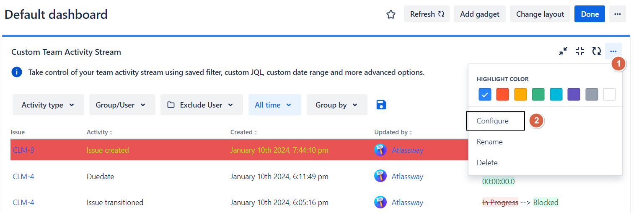The image size is (644, 213).
Task: Save filter settings with the floppy disk icon
Action: (x=381, y=105)
